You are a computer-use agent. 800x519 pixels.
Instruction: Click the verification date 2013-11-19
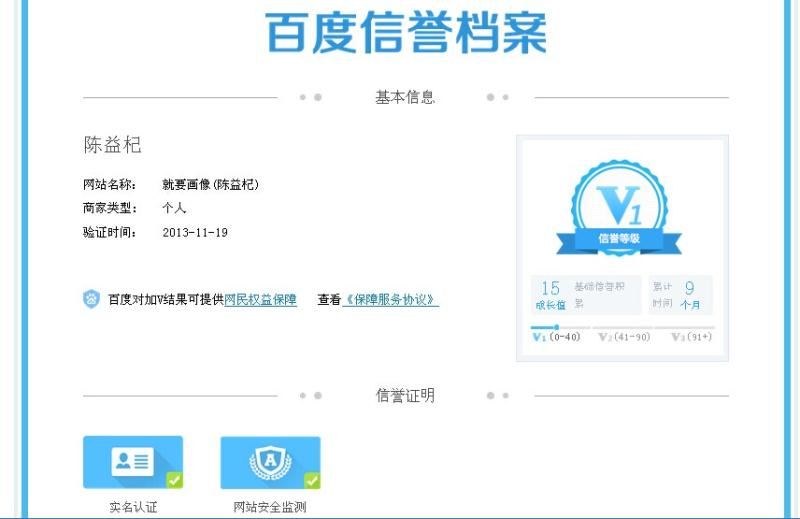[195, 233]
